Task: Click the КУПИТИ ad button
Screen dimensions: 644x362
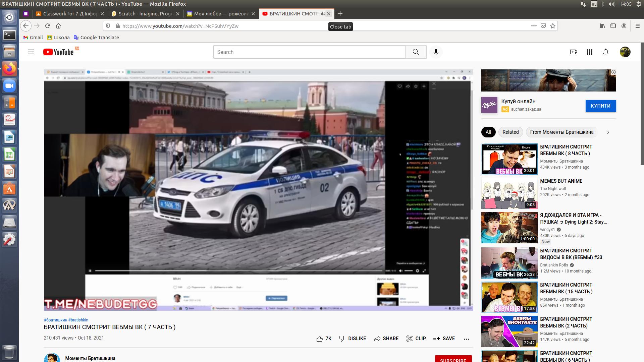Action: 600,106
